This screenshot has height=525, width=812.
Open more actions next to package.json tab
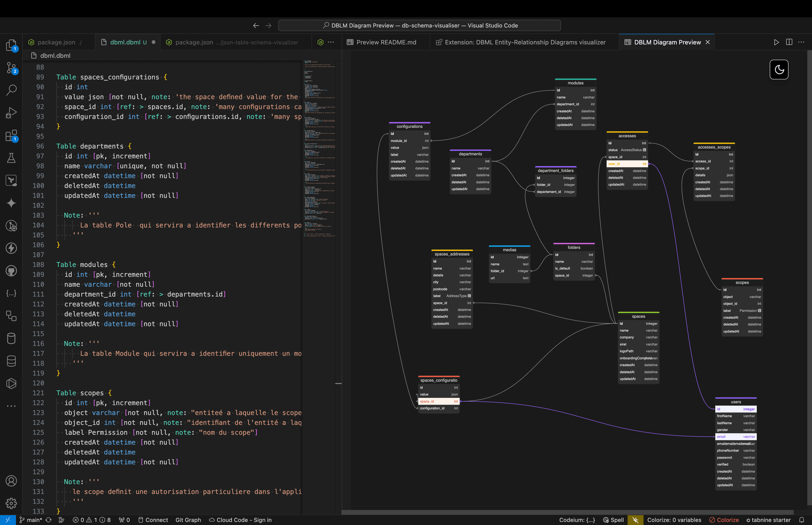(331, 42)
